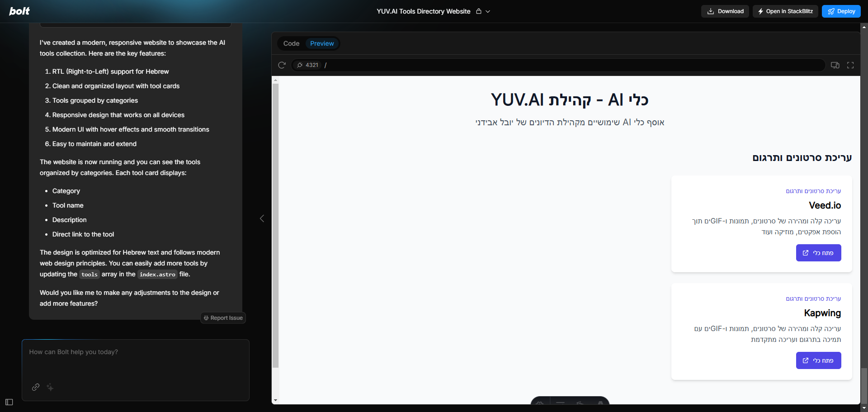Click the Report Issue button

(223, 318)
